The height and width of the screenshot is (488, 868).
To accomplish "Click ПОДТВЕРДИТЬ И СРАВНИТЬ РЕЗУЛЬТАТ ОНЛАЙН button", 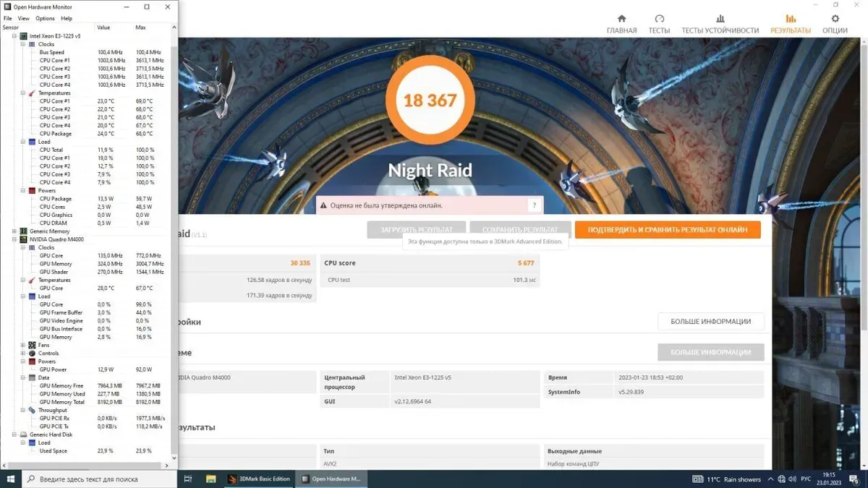I will pyautogui.click(x=667, y=229).
